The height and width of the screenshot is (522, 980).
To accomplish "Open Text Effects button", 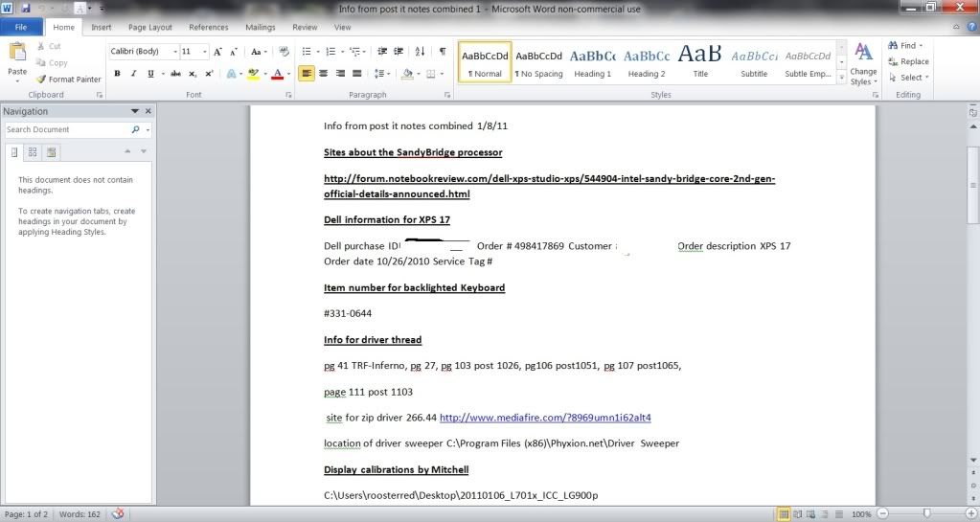I will coord(232,74).
